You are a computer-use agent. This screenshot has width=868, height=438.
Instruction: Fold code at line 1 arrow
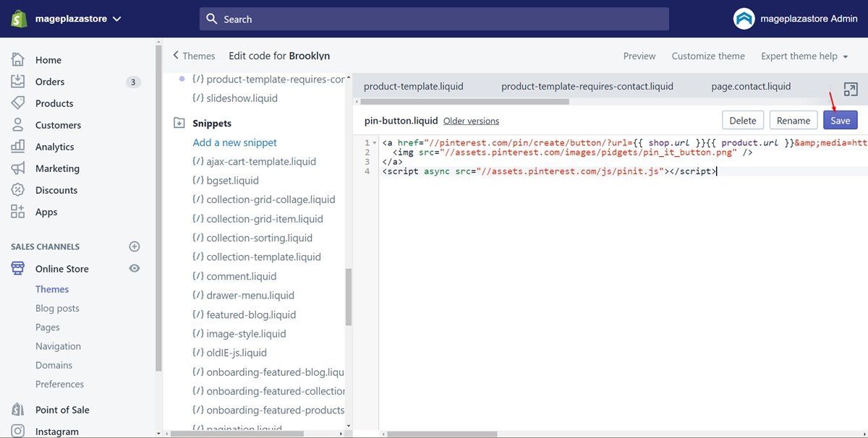tap(375, 143)
